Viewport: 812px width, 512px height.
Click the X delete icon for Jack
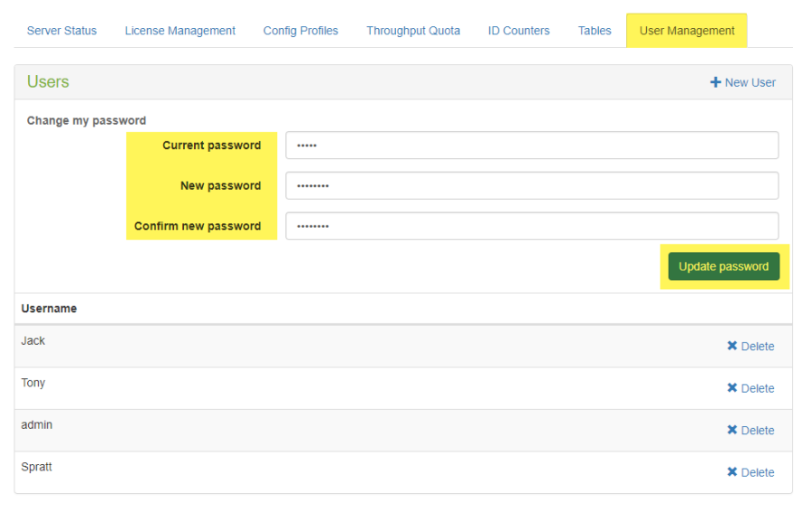point(733,346)
